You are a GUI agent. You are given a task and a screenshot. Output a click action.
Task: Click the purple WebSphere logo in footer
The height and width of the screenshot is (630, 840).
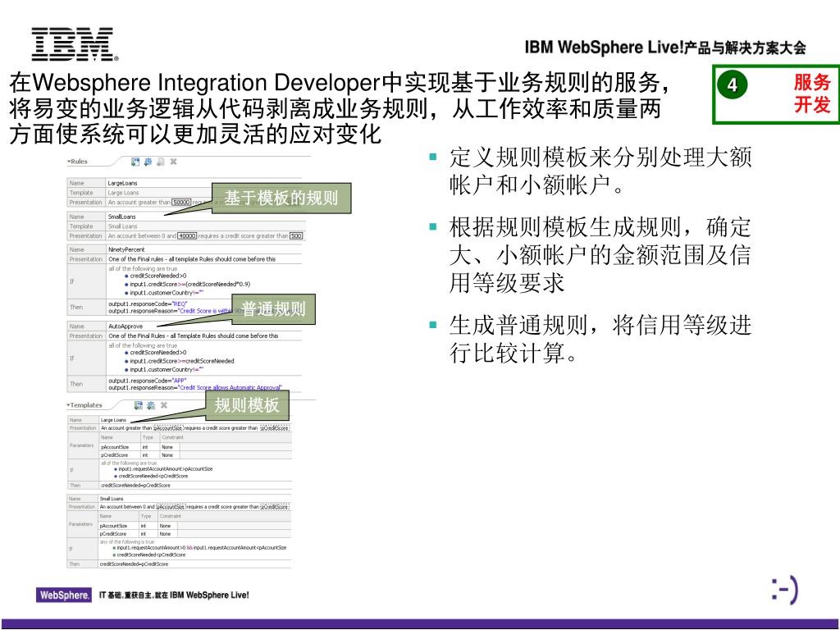click(64, 595)
